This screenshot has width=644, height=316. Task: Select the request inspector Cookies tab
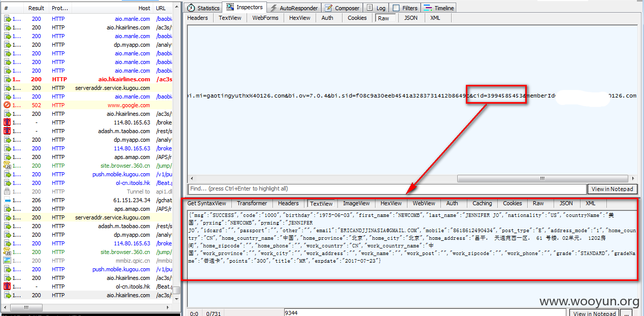coord(357,18)
